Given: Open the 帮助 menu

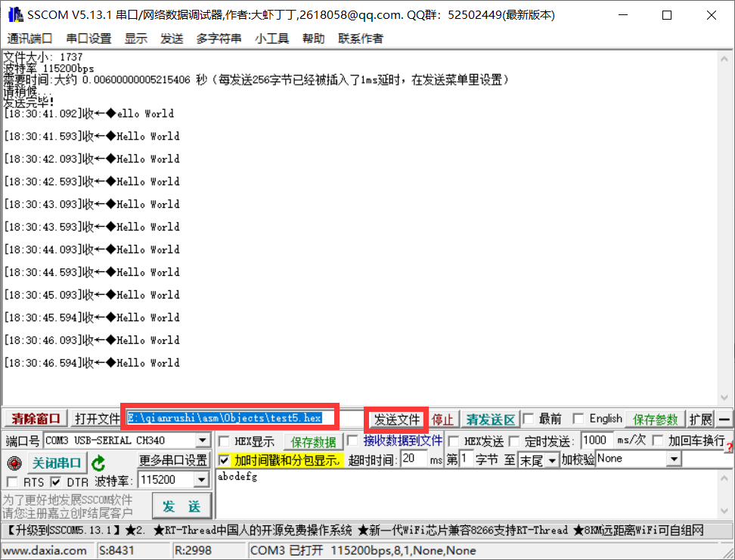Looking at the screenshot, I should pos(314,39).
